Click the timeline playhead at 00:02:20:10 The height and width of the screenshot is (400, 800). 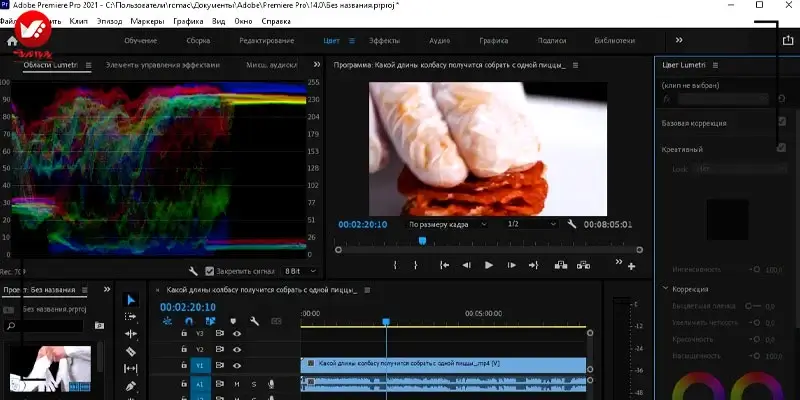tap(386, 322)
